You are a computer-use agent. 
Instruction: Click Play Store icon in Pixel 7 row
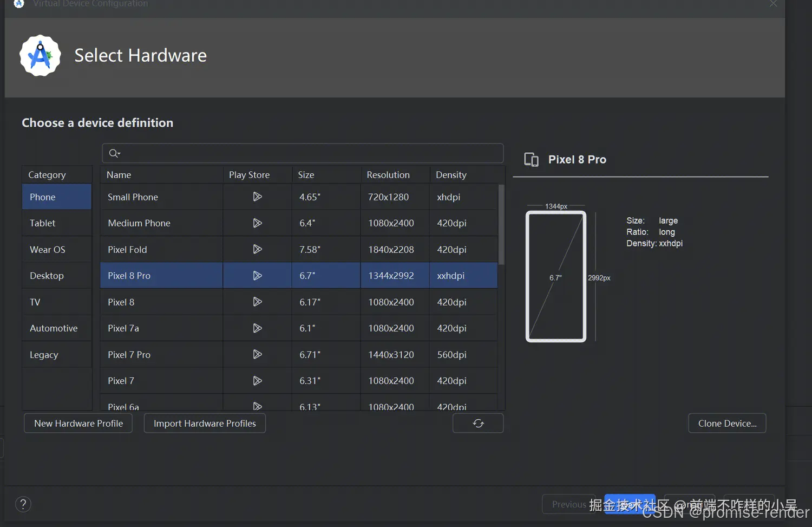tap(257, 381)
